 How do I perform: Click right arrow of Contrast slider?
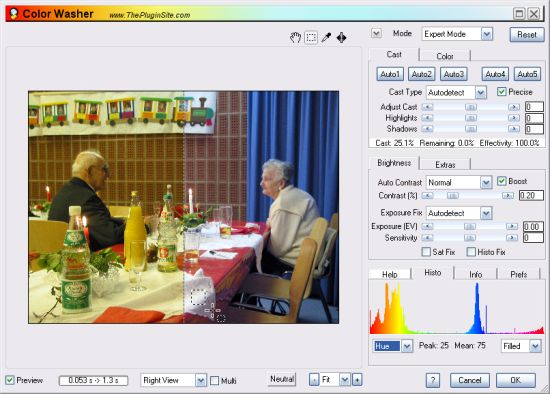508,195
